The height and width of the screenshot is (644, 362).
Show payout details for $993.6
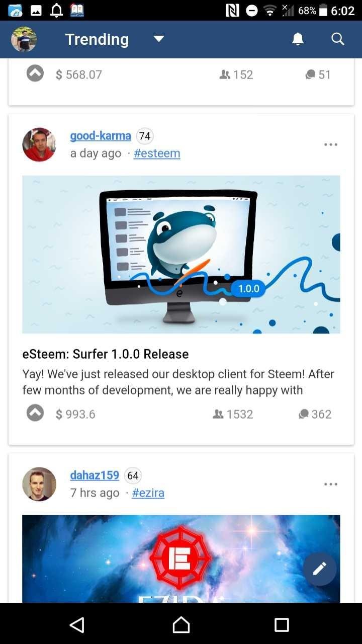[x=75, y=414]
